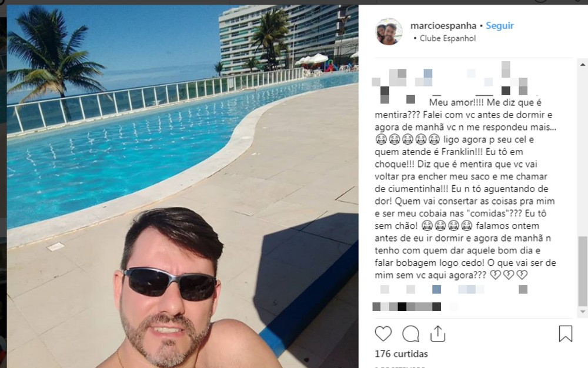Open the marcioespanha profile avatar
588x368 pixels.
389,32
